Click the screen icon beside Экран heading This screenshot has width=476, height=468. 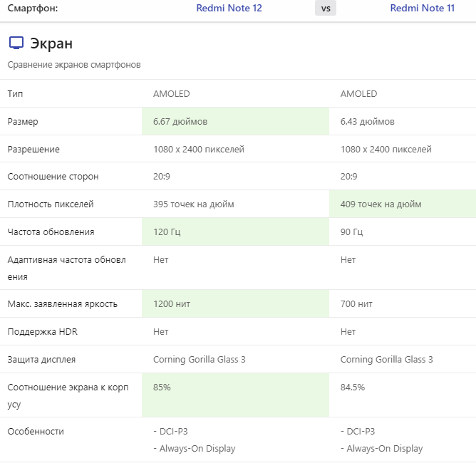point(16,43)
